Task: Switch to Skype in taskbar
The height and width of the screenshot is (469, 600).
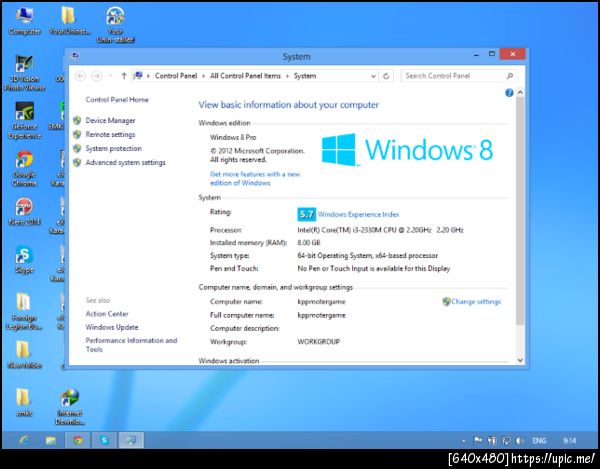Action: point(104,440)
